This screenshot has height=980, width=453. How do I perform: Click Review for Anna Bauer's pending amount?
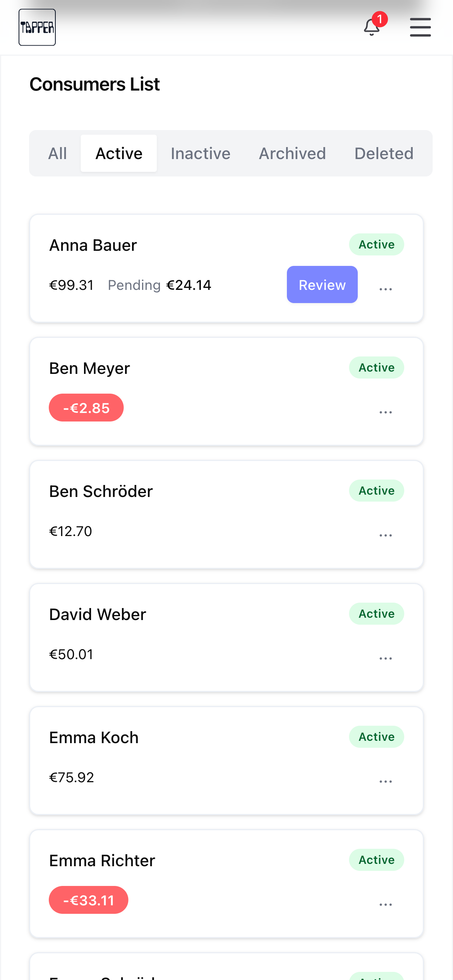point(322,285)
